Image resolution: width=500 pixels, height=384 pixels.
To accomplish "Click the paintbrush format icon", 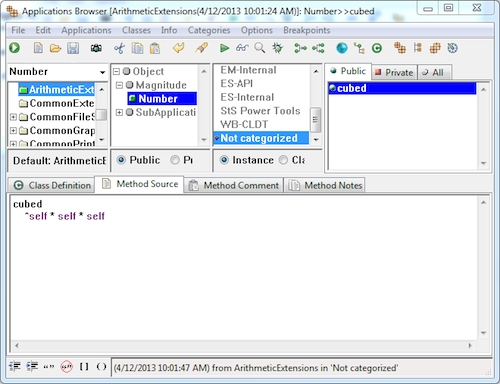I will [202, 48].
